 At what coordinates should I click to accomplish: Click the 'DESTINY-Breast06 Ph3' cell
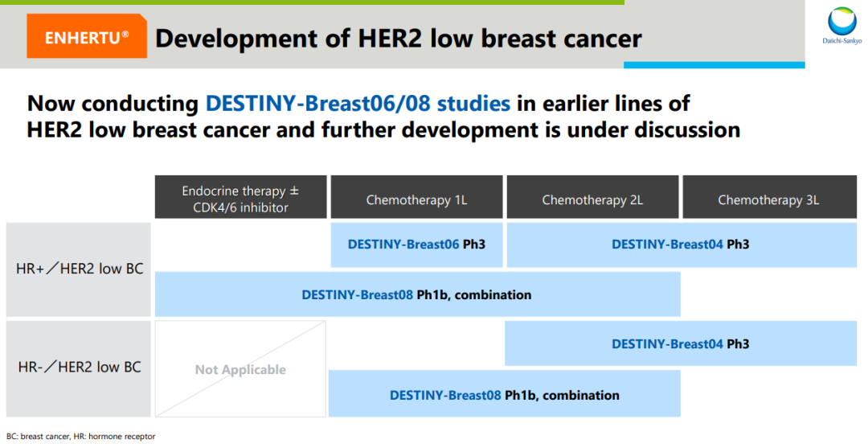click(417, 245)
